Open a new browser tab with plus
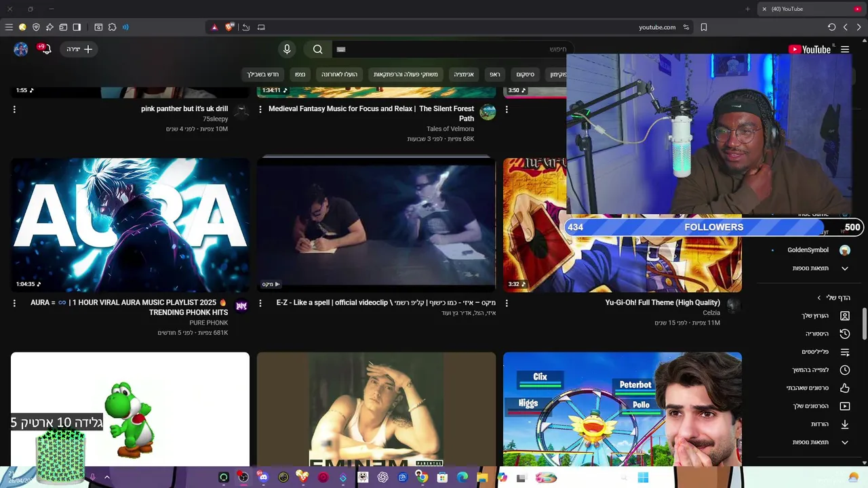This screenshot has width=868, height=488. 747,9
